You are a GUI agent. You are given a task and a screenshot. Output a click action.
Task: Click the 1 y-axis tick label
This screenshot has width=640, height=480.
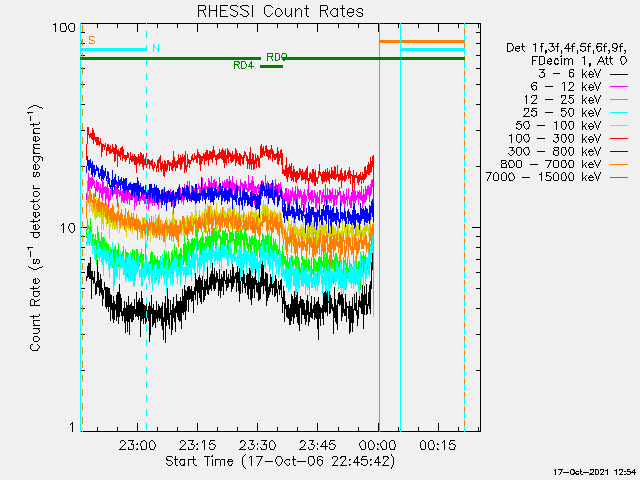point(73,427)
